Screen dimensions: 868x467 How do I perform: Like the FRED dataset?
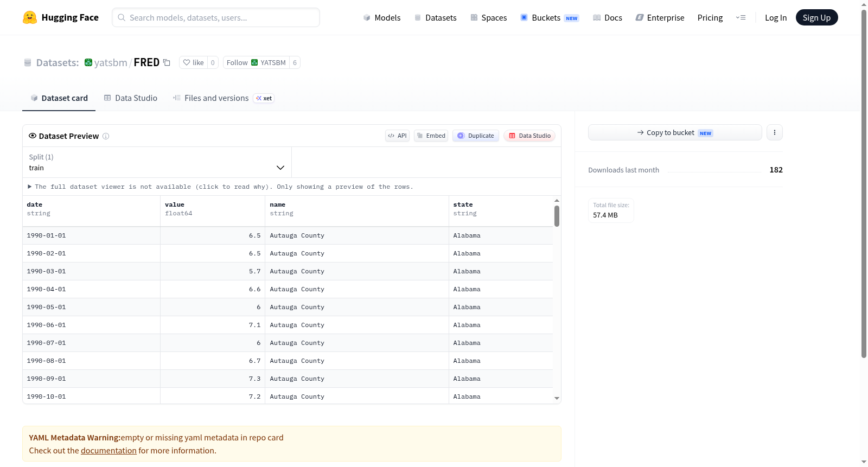coord(194,62)
